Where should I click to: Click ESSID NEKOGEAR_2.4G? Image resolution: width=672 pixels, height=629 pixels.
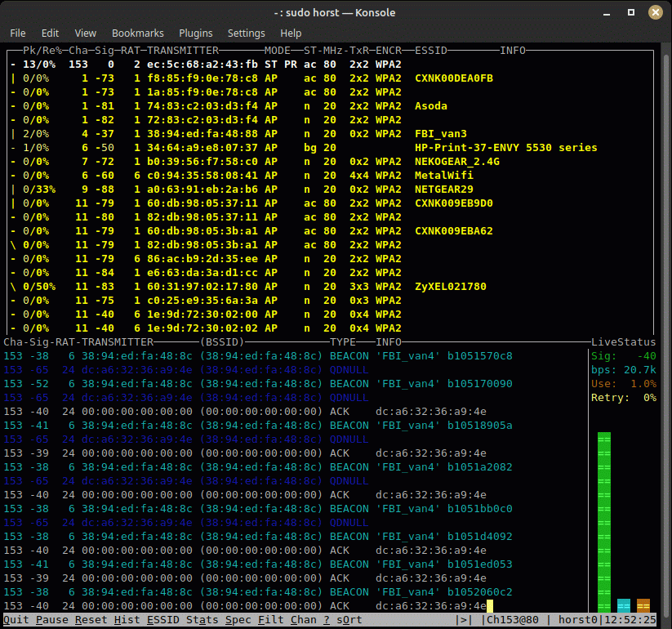(457, 162)
